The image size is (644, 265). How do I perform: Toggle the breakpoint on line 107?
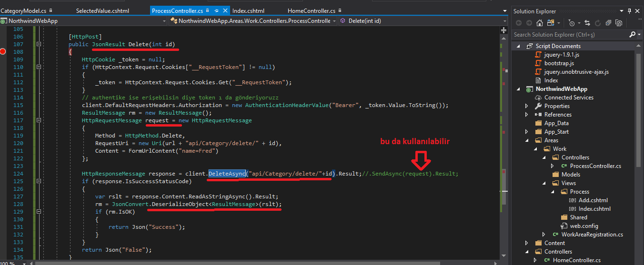4,51
